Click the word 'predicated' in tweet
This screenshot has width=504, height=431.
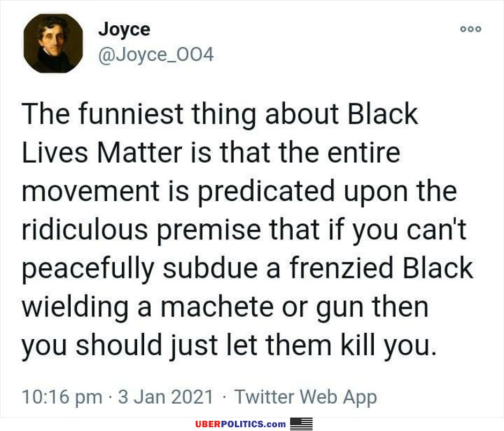pos(266,192)
